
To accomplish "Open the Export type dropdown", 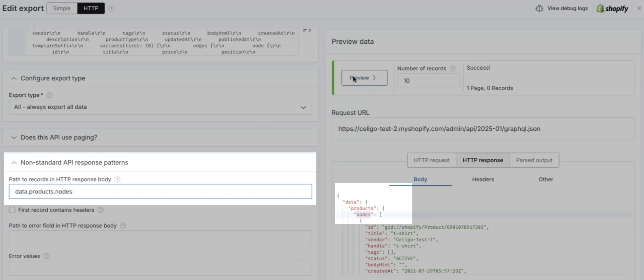I will click(x=160, y=107).
